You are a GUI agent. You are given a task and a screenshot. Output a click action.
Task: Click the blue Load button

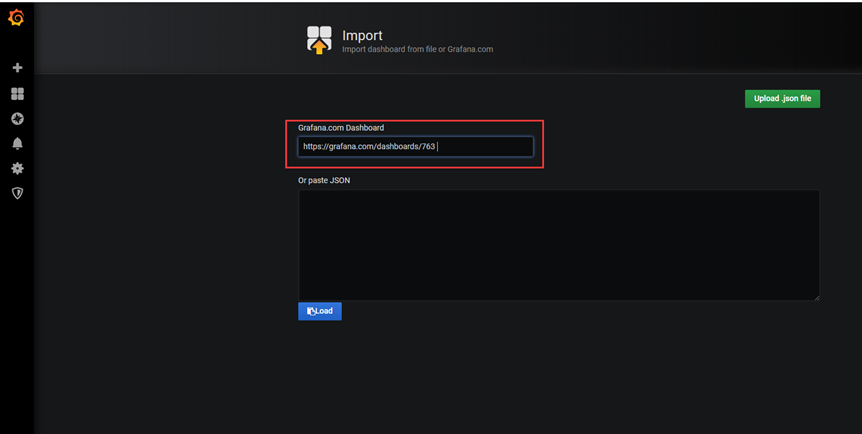point(320,311)
